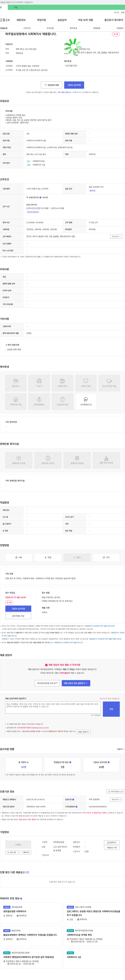Click the 로그인 link
The image size is (125, 980).
coord(117,13)
